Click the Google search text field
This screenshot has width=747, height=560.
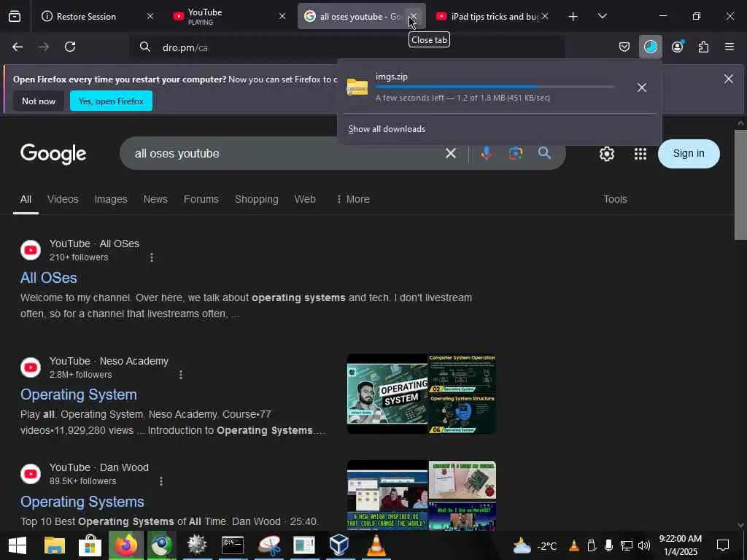[x=286, y=153]
